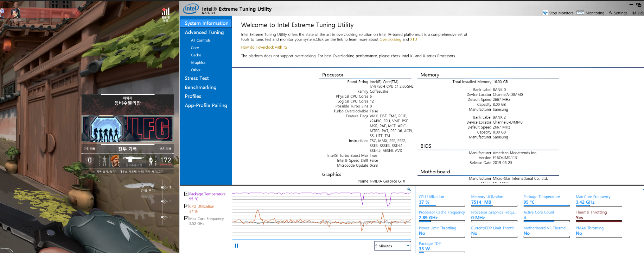Image resolution: width=644 pixels, height=253 pixels.
Task: Click the Monitoring graph icon
Action: [580, 13]
